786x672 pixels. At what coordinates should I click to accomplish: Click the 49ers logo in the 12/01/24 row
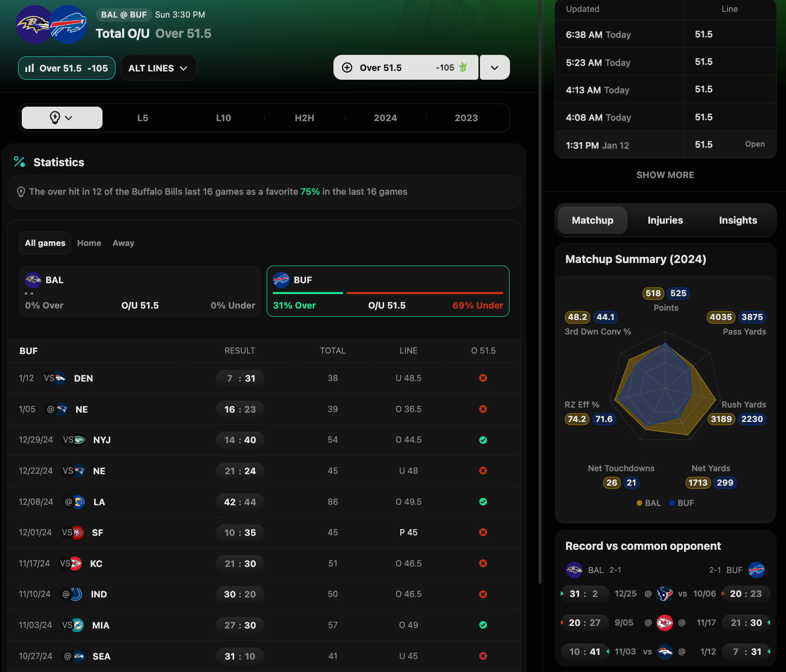pyautogui.click(x=78, y=533)
